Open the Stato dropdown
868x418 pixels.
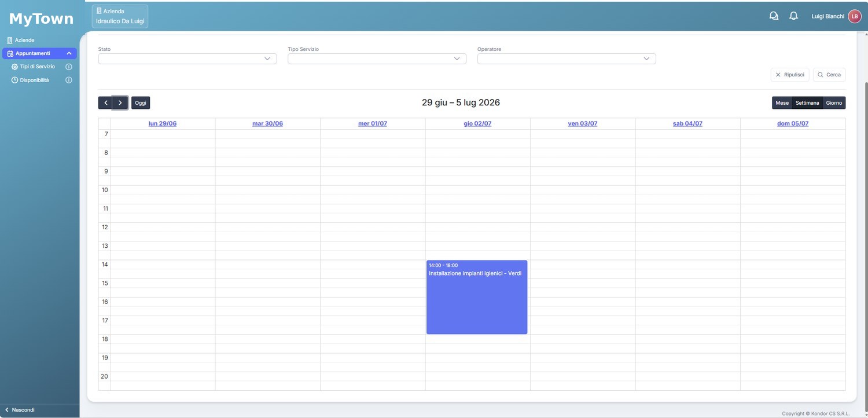click(187, 58)
